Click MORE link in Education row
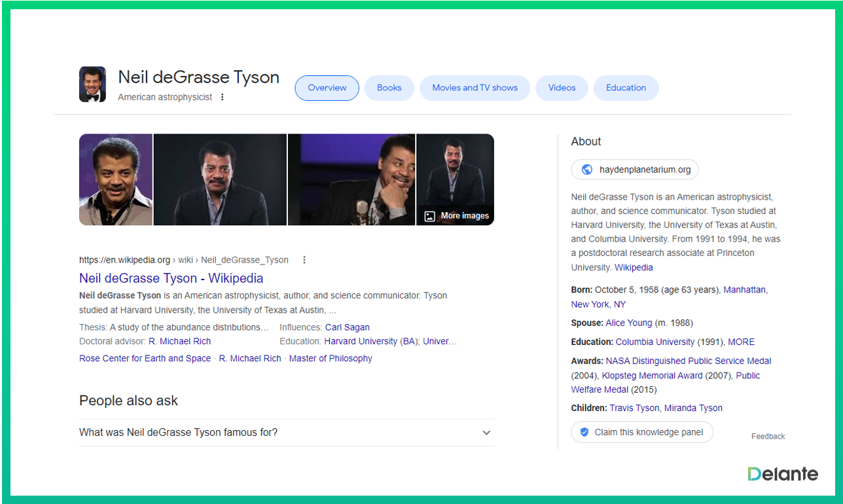Screen dimensions: 843x504 [742, 342]
